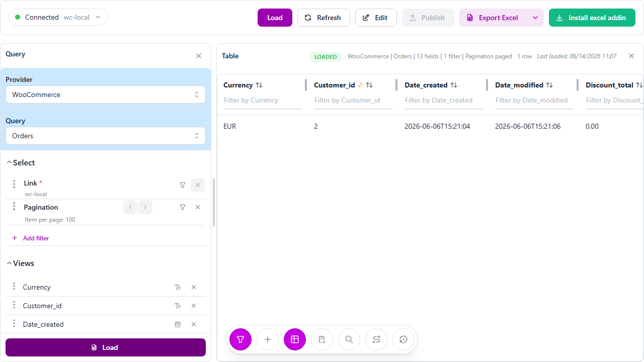This screenshot has width=644, height=362.
Task: Click the wide Load button at panel bottom
Action: pyautogui.click(x=106, y=347)
